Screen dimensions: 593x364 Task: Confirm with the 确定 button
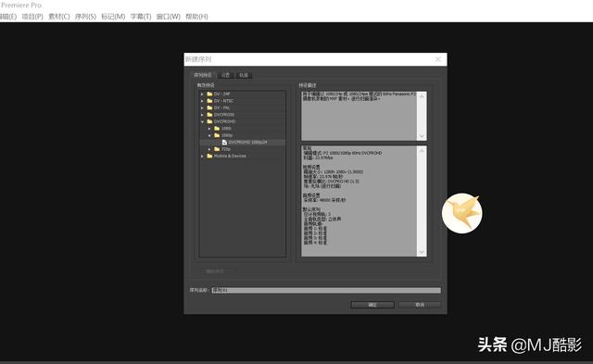372,305
